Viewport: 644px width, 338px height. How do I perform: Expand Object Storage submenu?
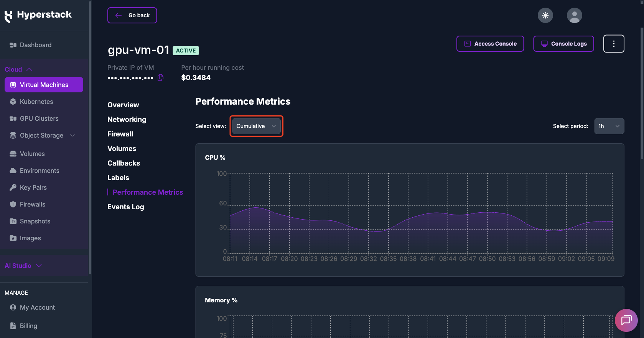tap(72, 135)
